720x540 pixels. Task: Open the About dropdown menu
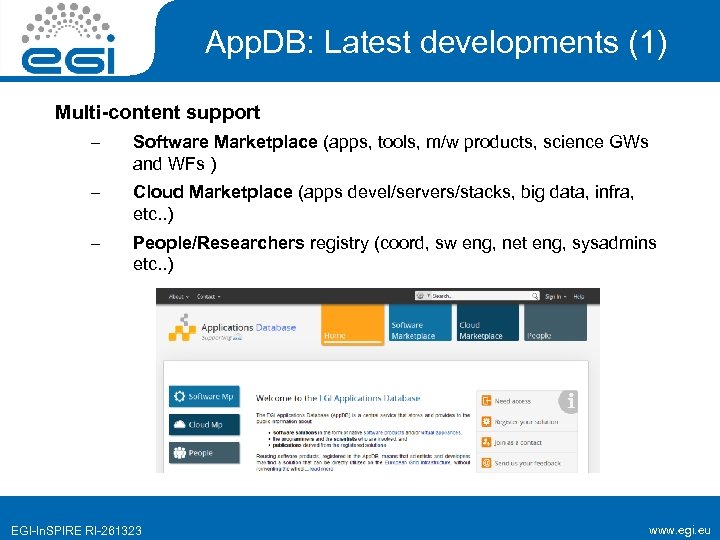point(178,297)
